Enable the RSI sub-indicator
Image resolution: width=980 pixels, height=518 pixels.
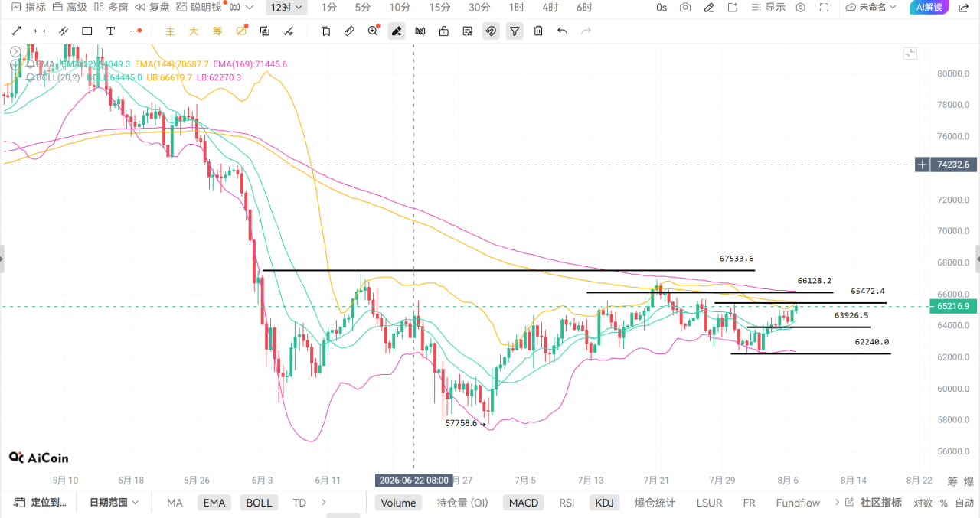click(x=567, y=503)
